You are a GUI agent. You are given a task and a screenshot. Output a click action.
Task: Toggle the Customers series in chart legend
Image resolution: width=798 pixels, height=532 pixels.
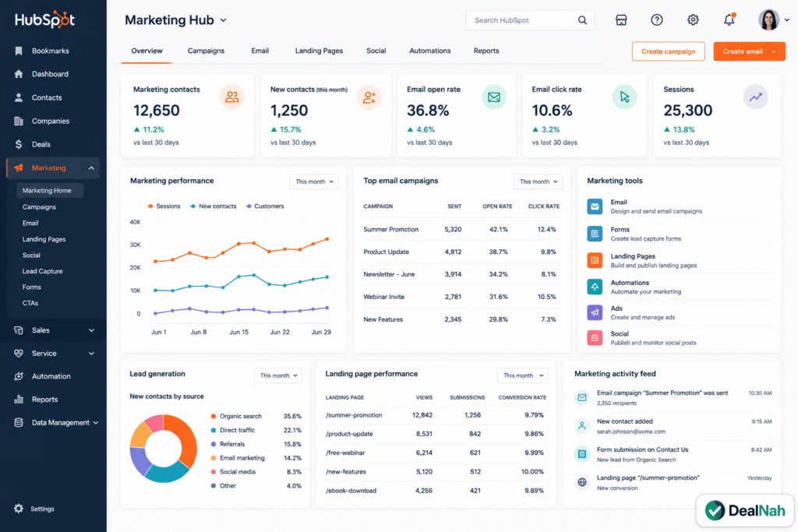[265, 206]
